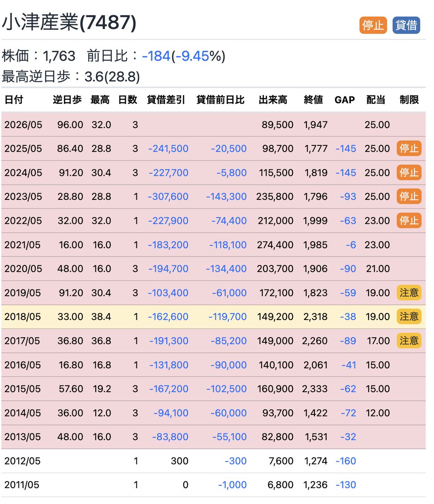Click the 96.00 reverse daily fee cell

[x=70, y=125]
